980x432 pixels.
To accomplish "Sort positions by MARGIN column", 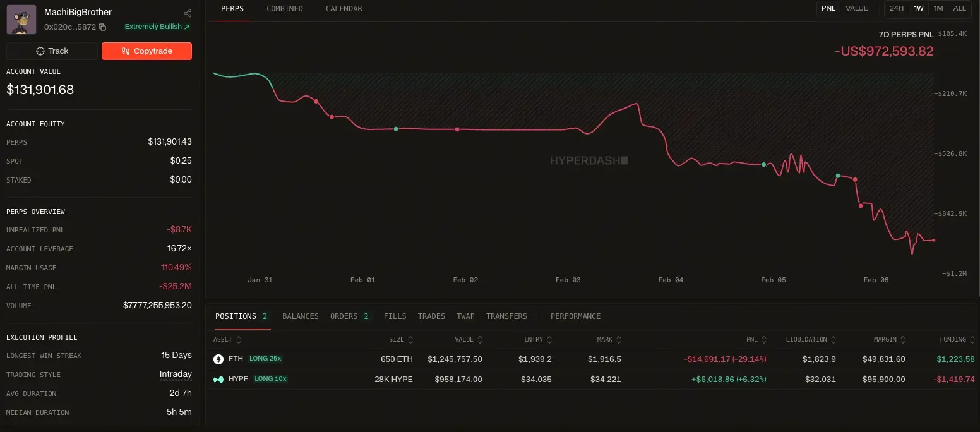I will click(890, 340).
